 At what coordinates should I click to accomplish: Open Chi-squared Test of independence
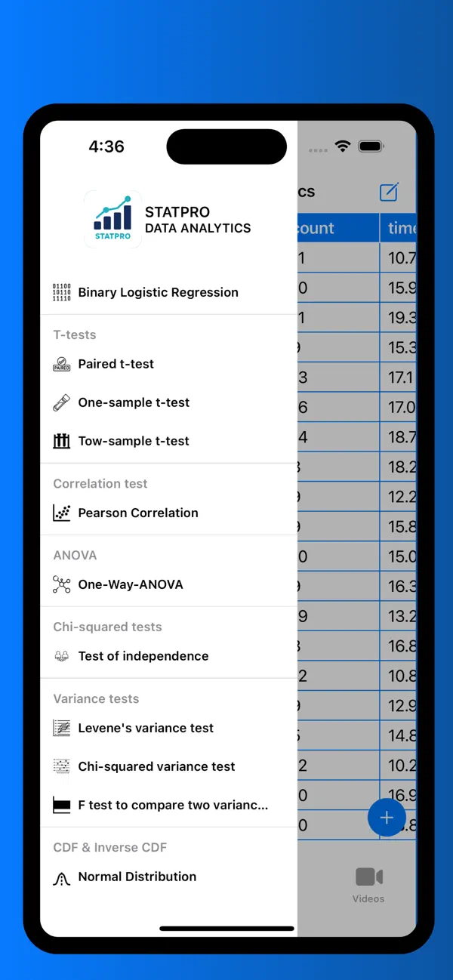(x=143, y=656)
